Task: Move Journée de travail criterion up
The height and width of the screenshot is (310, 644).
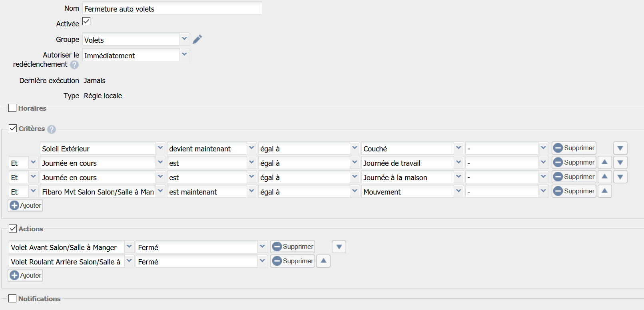Action: 604,163
